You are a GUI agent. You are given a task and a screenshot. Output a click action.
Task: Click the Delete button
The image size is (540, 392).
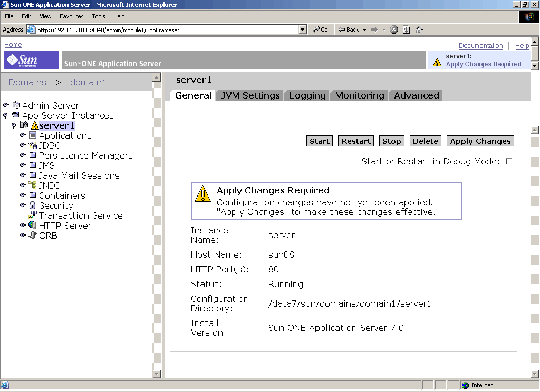click(x=426, y=141)
